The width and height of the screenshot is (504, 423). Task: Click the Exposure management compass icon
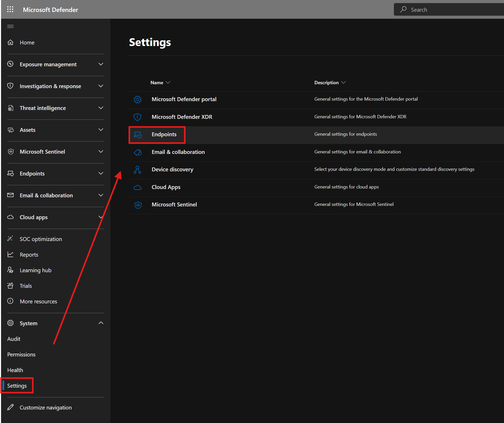click(x=10, y=64)
